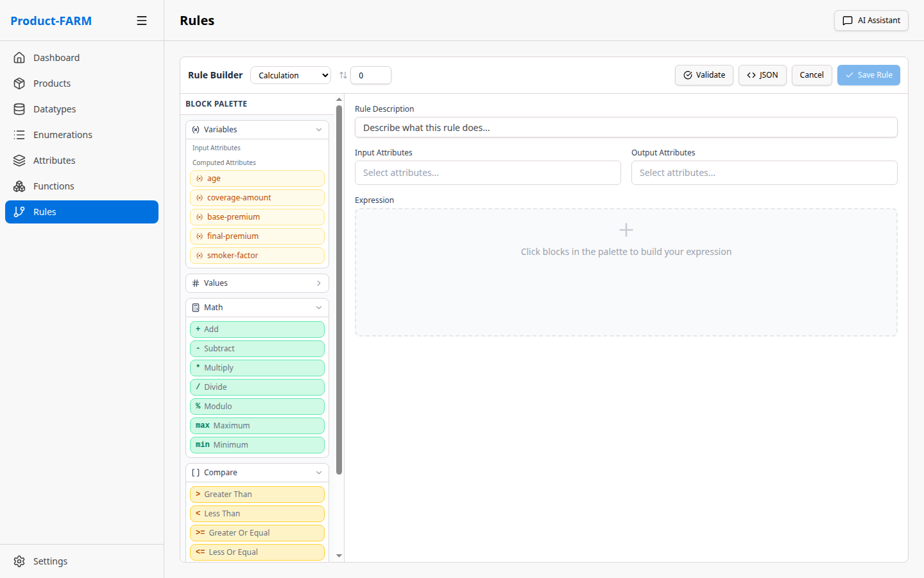Click the Settings gear icon
The width and height of the screenshot is (924, 578).
[19, 561]
